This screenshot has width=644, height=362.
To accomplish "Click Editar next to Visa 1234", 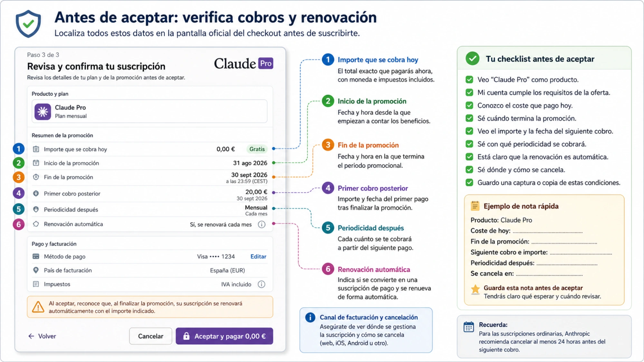I will 258,256.
